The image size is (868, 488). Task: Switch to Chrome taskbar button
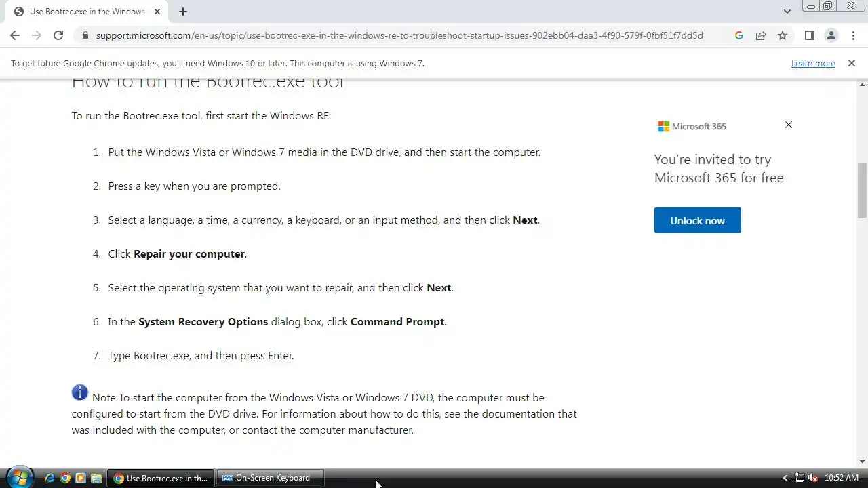point(161,478)
